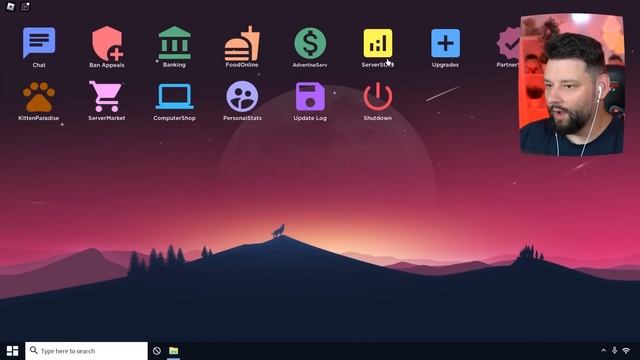
Task: Launch the KittenParadise paw icon
Action: click(39, 97)
